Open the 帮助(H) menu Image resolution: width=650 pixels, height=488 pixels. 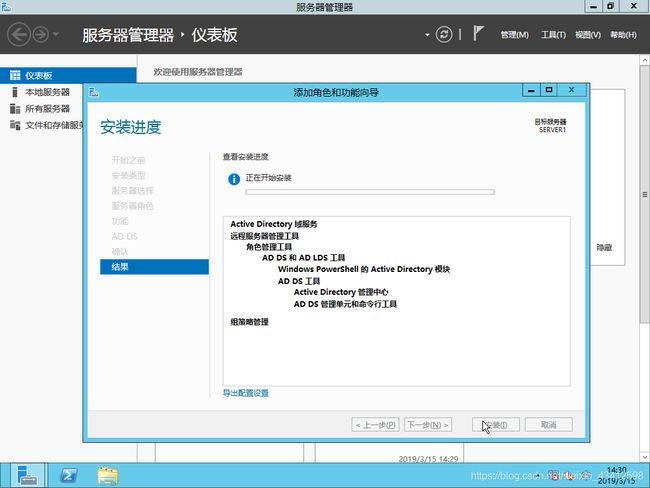pyautogui.click(x=623, y=35)
